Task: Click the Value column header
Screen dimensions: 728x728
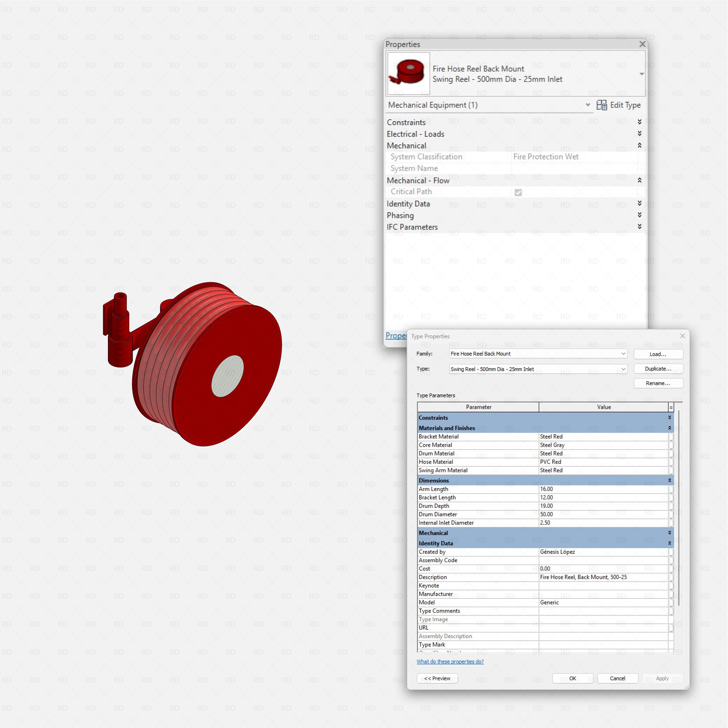Action: pyautogui.click(x=604, y=407)
